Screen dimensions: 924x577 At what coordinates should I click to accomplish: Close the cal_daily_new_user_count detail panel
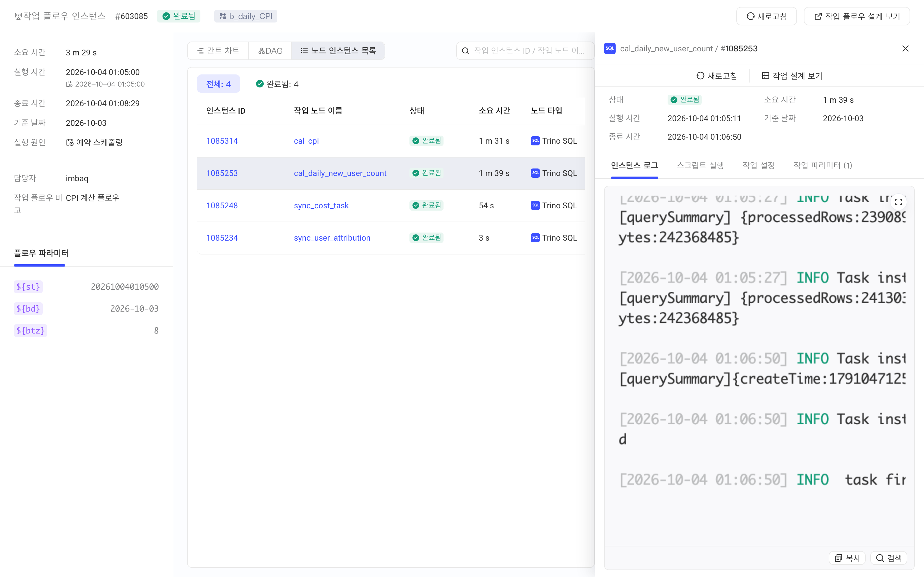[905, 48]
